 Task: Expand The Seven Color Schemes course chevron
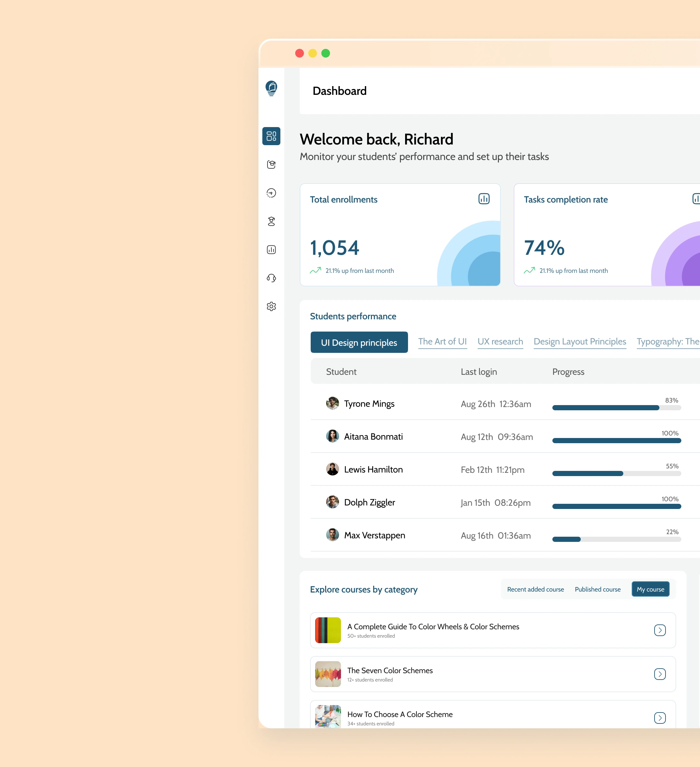pos(660,674)
